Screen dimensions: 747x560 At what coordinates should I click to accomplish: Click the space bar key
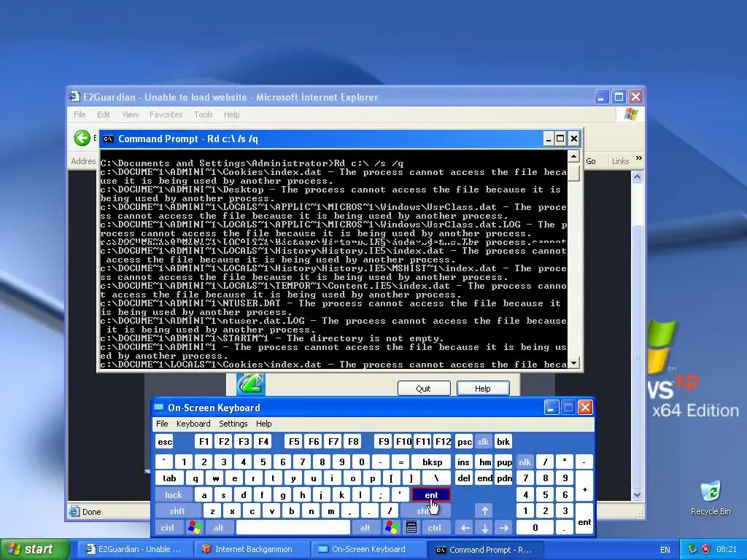[293, 528]
